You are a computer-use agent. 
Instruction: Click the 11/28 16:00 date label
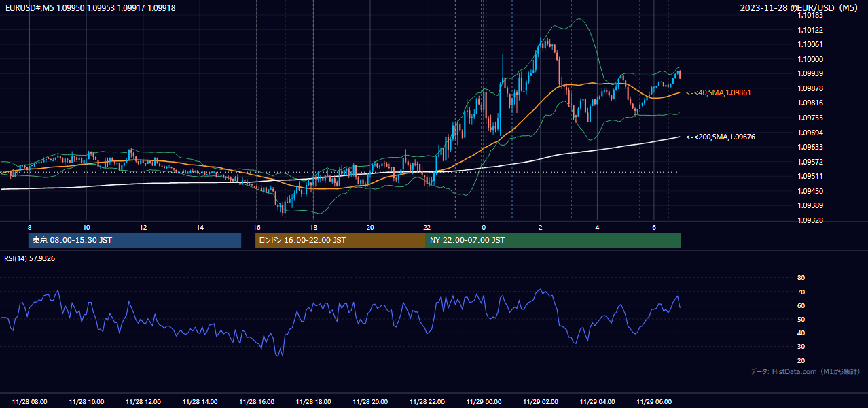pyautogui.click(x=257, y=401)
